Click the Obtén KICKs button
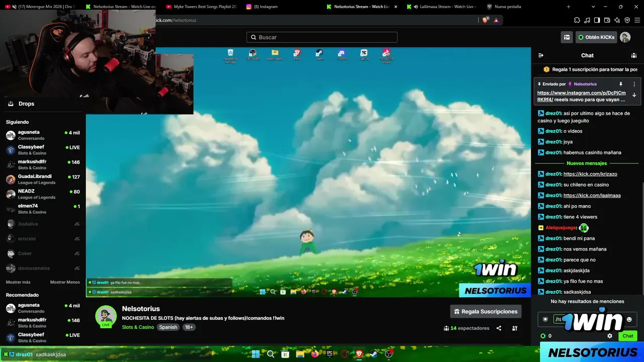Viewport: 644px width, 362px height. click(596, 37)
